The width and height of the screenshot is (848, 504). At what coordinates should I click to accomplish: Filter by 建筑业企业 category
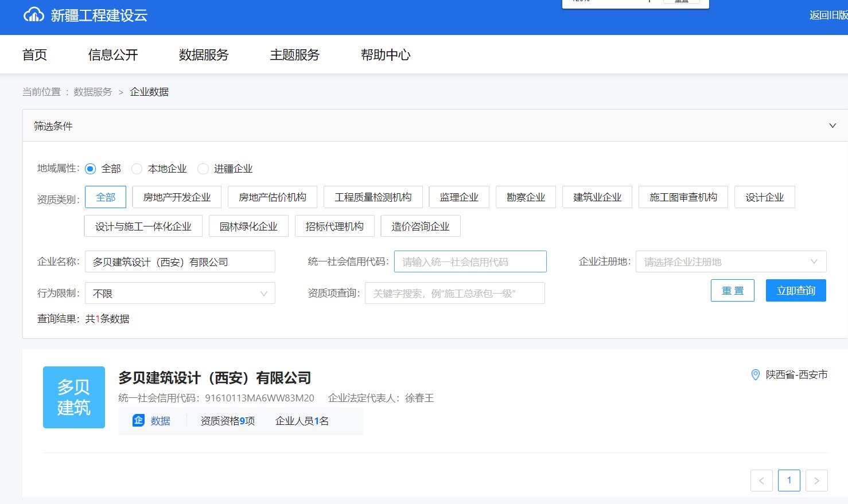597,197
